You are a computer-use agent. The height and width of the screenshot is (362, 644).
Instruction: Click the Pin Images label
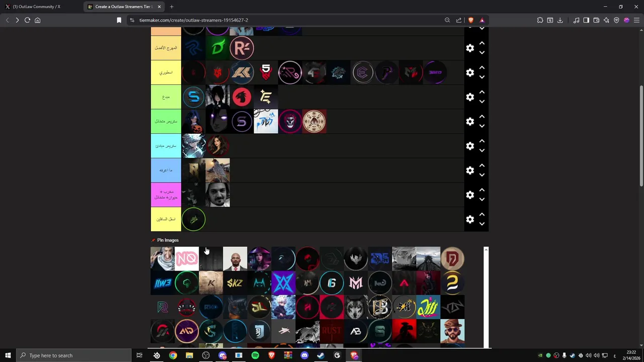(168, 240)
